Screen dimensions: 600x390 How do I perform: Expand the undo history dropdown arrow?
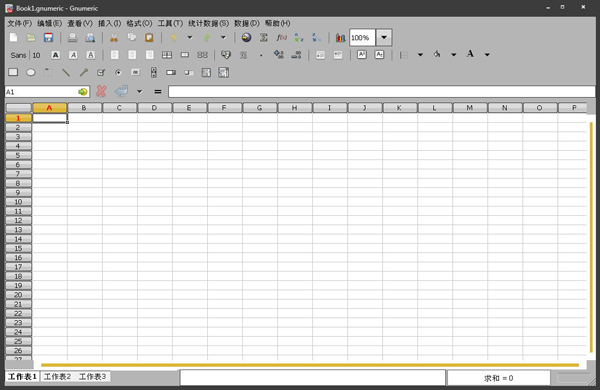[190, 38]
